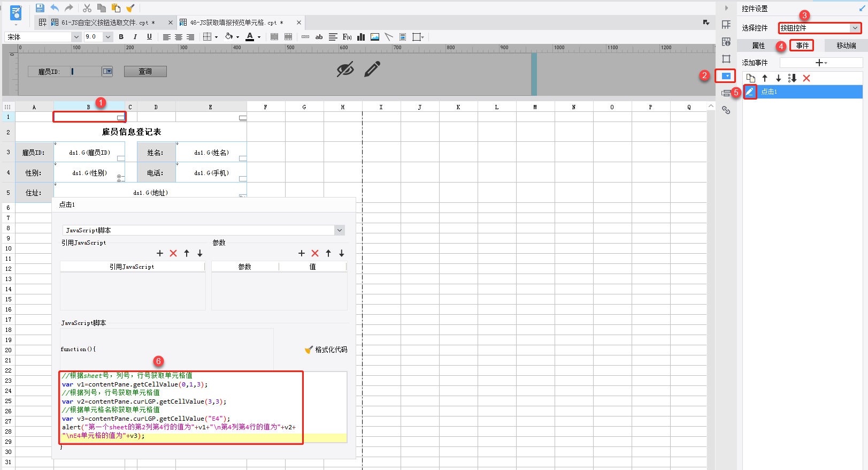Image resolution: width=868 pixels, height=470 pixels.
Task: Expand the fill background color dropdown
Action: pos(237,37)
